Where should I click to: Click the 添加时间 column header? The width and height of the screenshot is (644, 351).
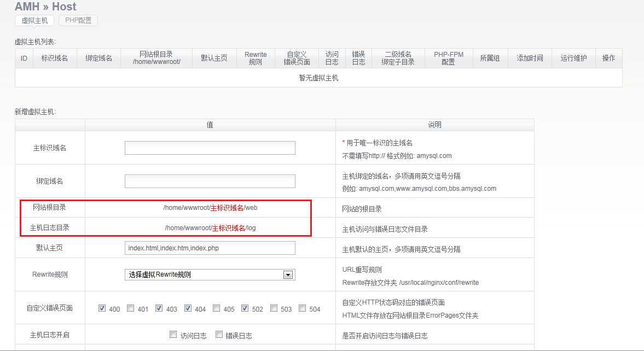coord(530,58)
